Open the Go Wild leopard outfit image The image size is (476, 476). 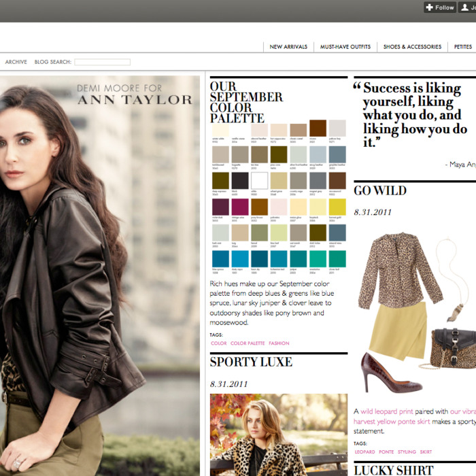click(416, 313)
